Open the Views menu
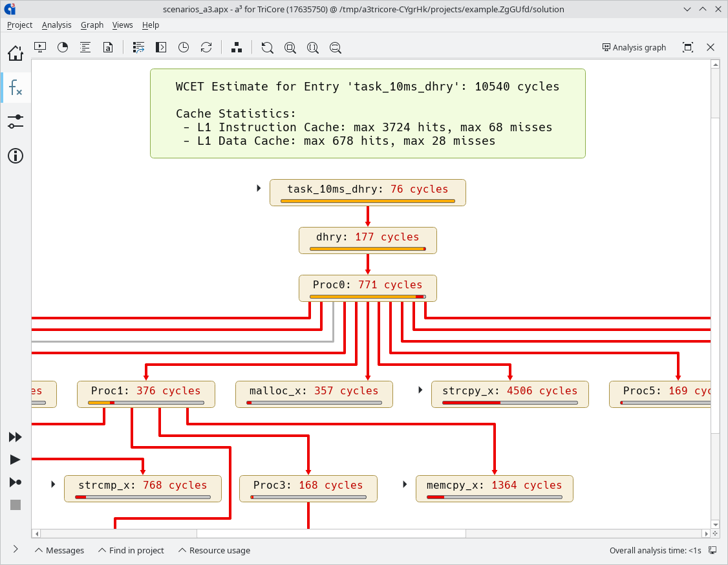 [123, 25]
